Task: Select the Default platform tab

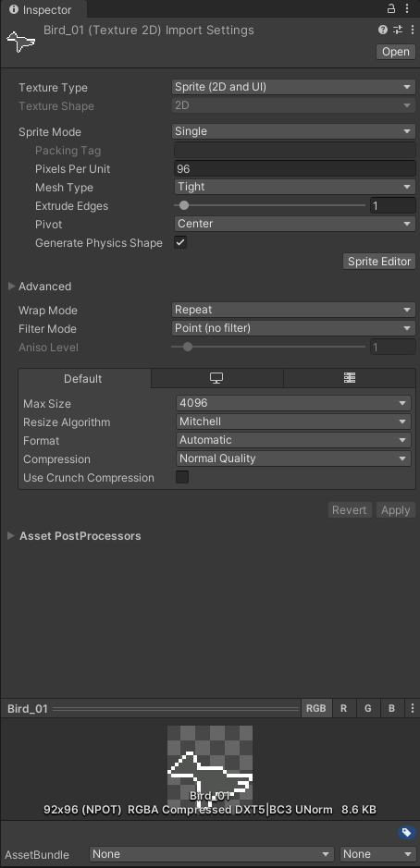Action: tap(84, 379)
